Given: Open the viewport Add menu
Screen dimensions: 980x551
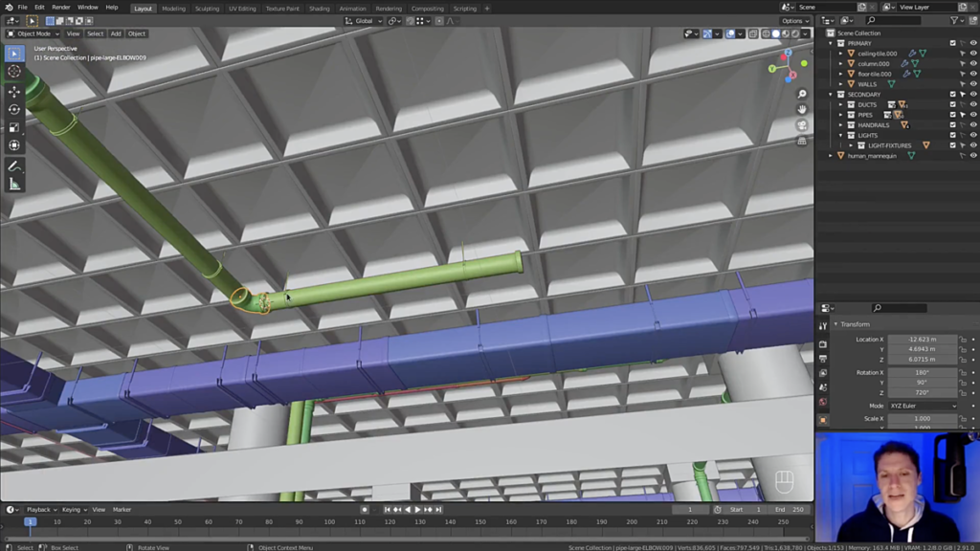Looking at the screenshot, I should point(116,33).
